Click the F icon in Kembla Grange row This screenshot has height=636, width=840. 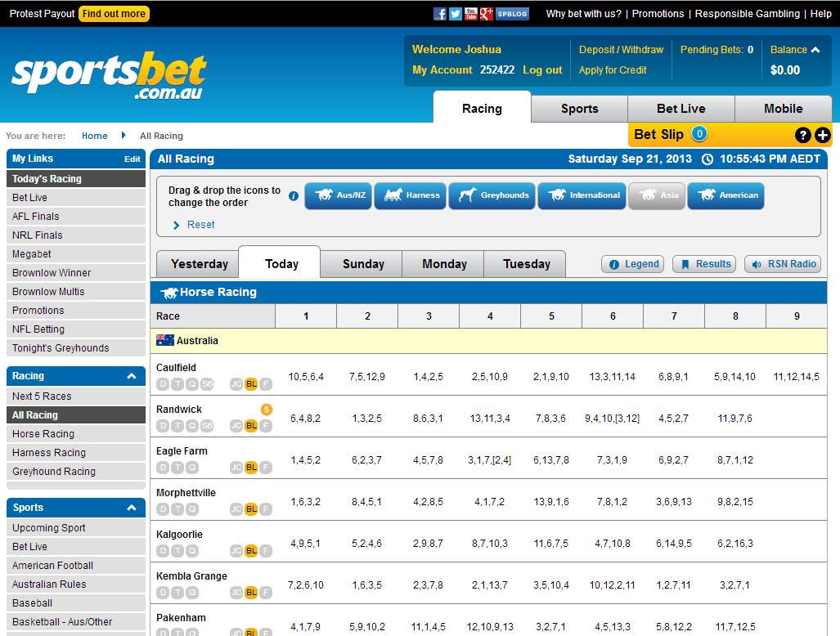pyautogui.click(x=266, y=593)
